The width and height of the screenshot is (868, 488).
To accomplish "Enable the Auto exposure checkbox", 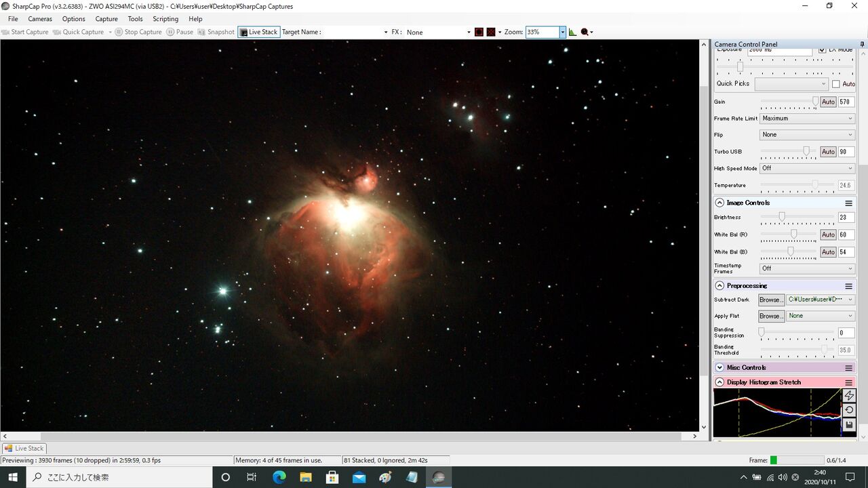I will 836,84.
